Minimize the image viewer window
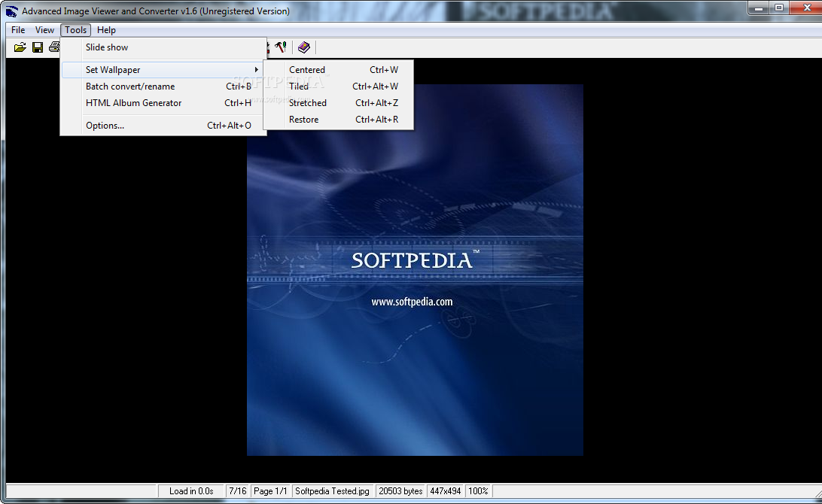This screenshot has height=504, width=822. [759, 8]
